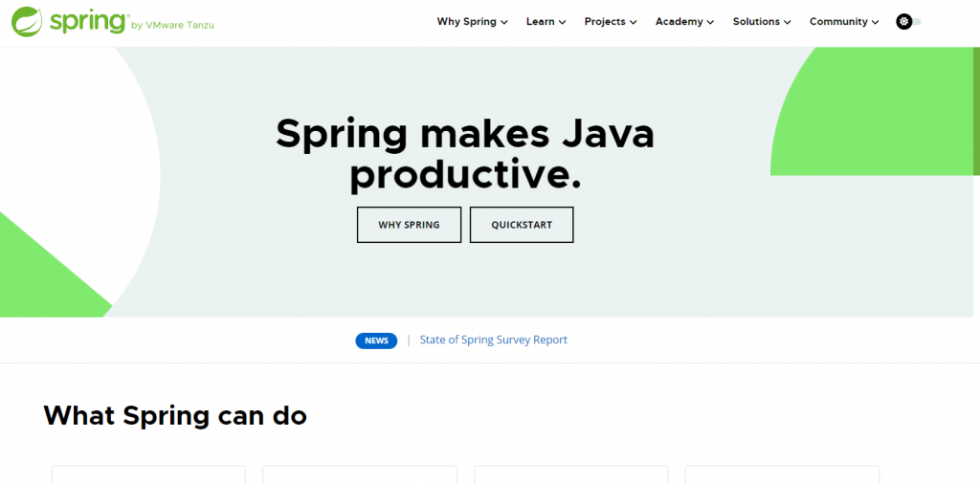
Task: Open the Academy menu
Action: 684,22
